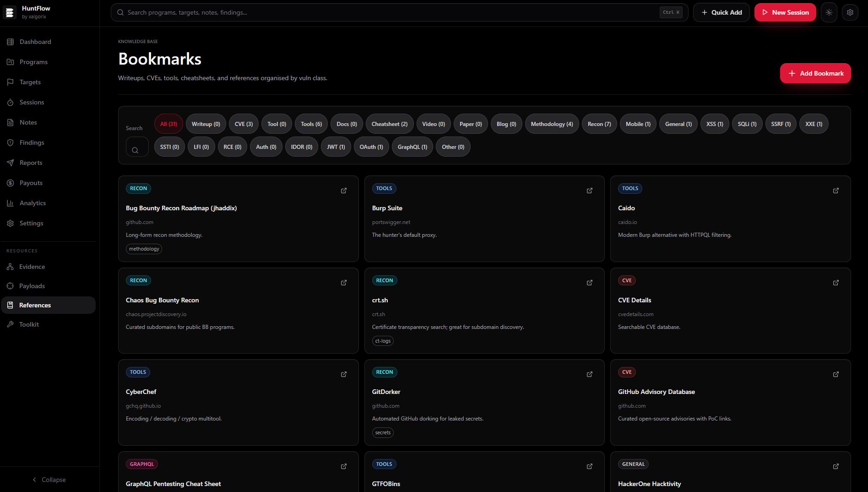Filter bookmarks by SSRF (1)

tap(781, 124)
